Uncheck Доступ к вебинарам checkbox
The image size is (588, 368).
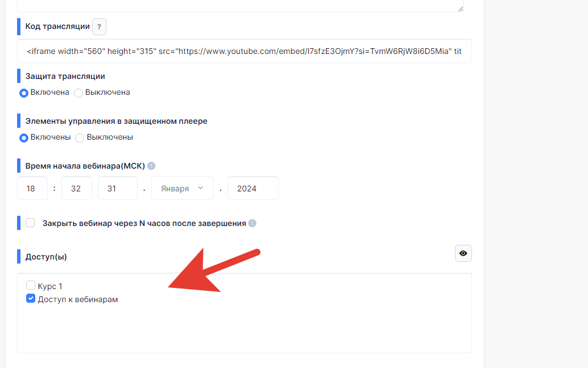click(x=31, y=298)
